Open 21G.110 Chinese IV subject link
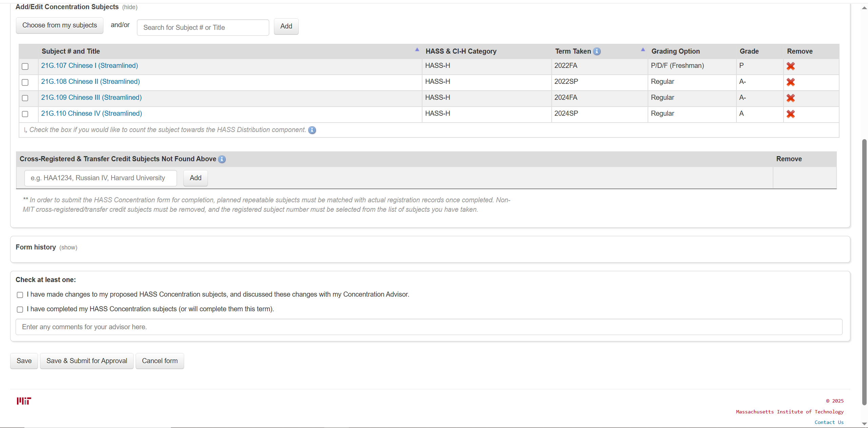Image resolution: width=868 pixels, height=428 pixels. 92,114
